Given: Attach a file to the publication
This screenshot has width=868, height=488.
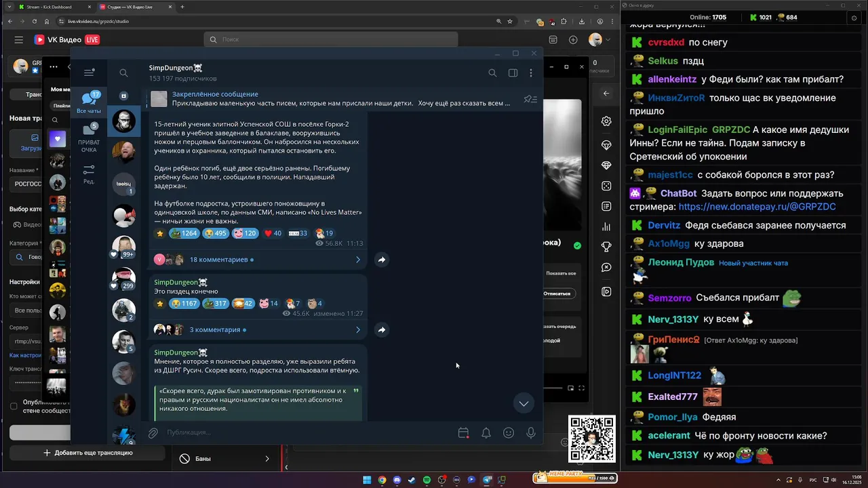Looking at the screenshot, I should pyautogui.click(x=153, y=432).
